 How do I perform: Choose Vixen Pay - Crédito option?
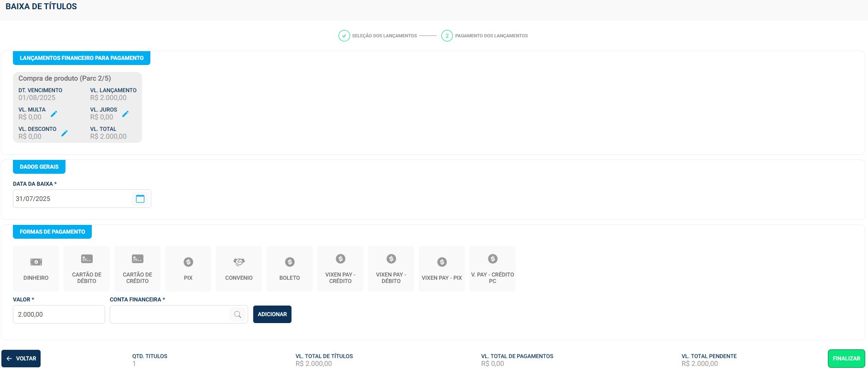(x=340, y=269)
